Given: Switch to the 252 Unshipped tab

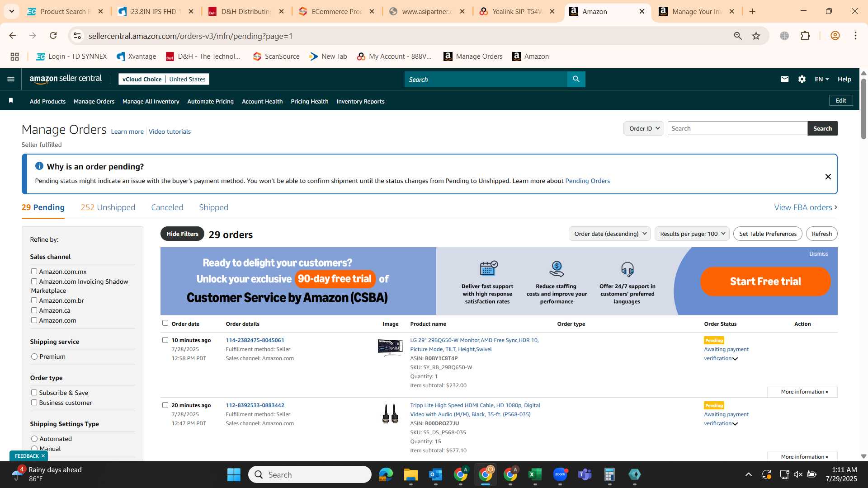Looking at the screenshot, I should pyautogui.click(x=108, y=207).
